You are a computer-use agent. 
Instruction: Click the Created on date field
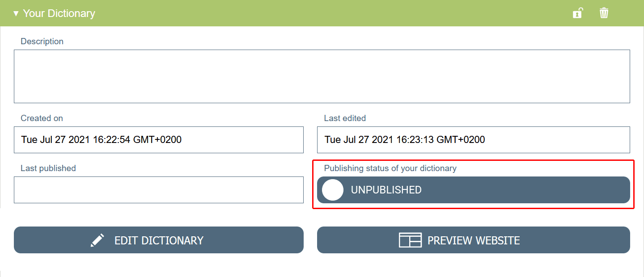point(158,140)
